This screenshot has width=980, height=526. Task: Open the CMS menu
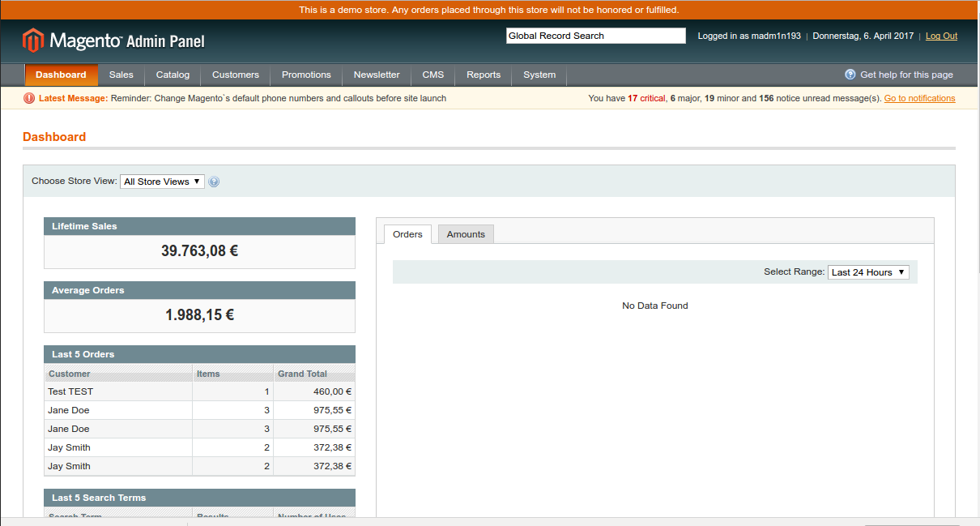coord(433,75)
